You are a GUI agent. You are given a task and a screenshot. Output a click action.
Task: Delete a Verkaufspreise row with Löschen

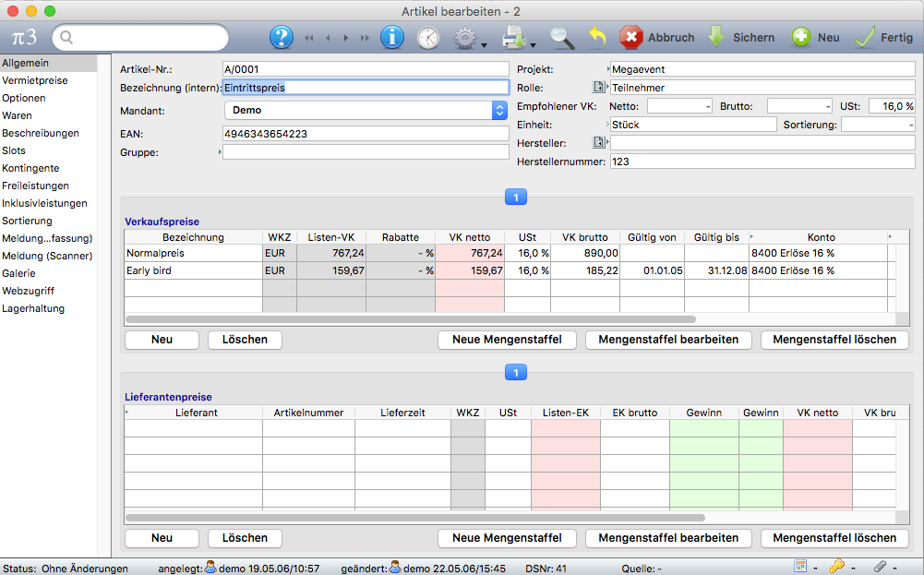(245, 340)
